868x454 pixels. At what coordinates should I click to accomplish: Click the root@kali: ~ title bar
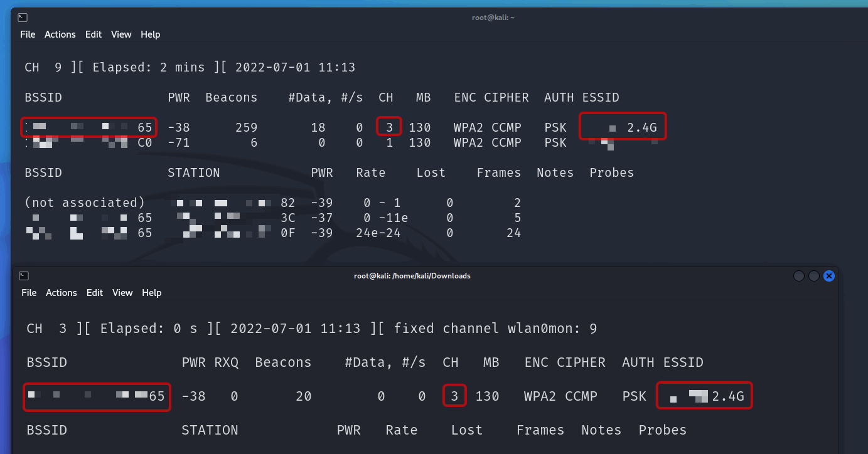coord(494,17)
